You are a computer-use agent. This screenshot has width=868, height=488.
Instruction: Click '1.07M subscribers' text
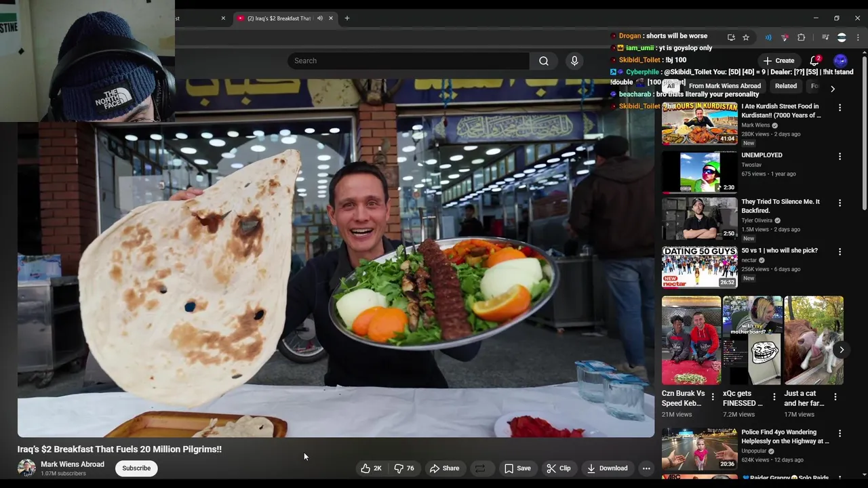(x=63, y=474)
